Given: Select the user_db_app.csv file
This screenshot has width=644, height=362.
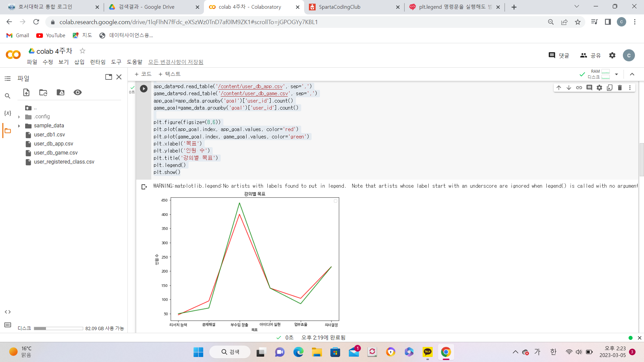Looking at the screenshot, I should (53, 144).
